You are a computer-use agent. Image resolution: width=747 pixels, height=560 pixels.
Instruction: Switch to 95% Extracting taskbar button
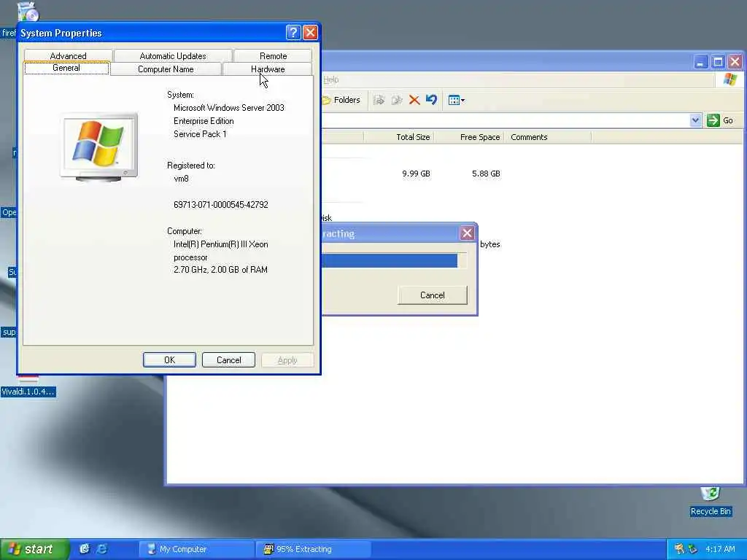click(313, 549)
